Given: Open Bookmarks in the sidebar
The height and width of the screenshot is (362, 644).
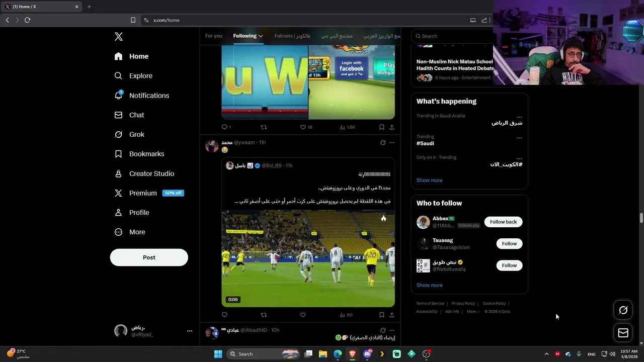Looking at the screenshot, I should tap(139, 154).
